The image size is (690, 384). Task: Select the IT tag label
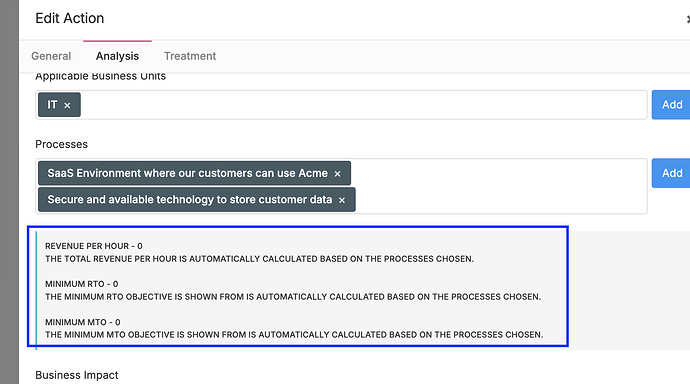52,105
